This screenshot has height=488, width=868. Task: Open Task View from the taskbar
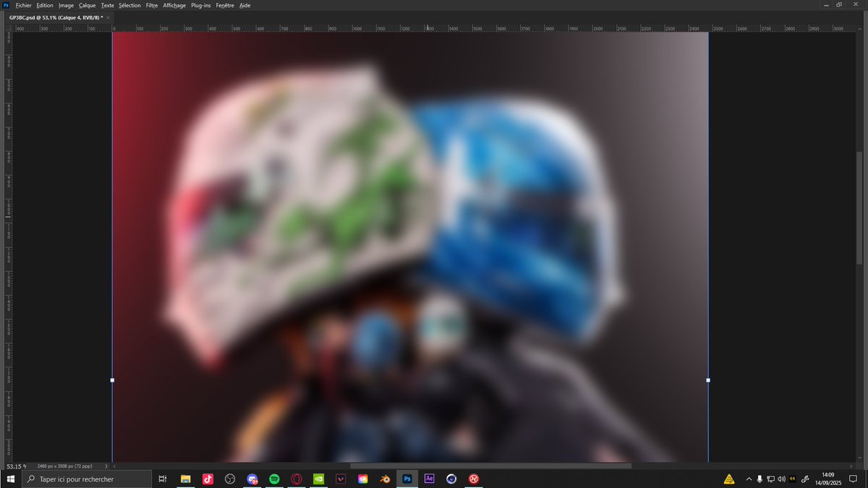pos(163,479)
